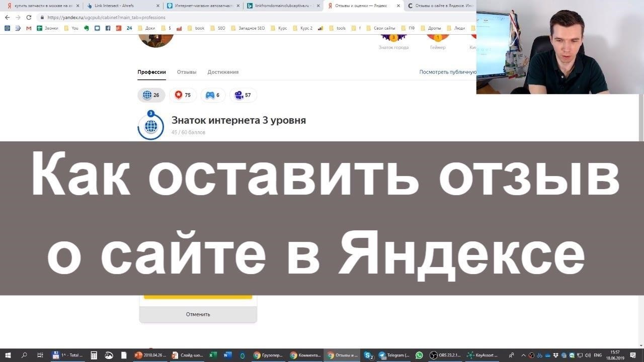Switch ENG input language in tray
Image resolution: width=644 pixels, height=362 pixels.
pyautogui.click(x=598, y=355)
